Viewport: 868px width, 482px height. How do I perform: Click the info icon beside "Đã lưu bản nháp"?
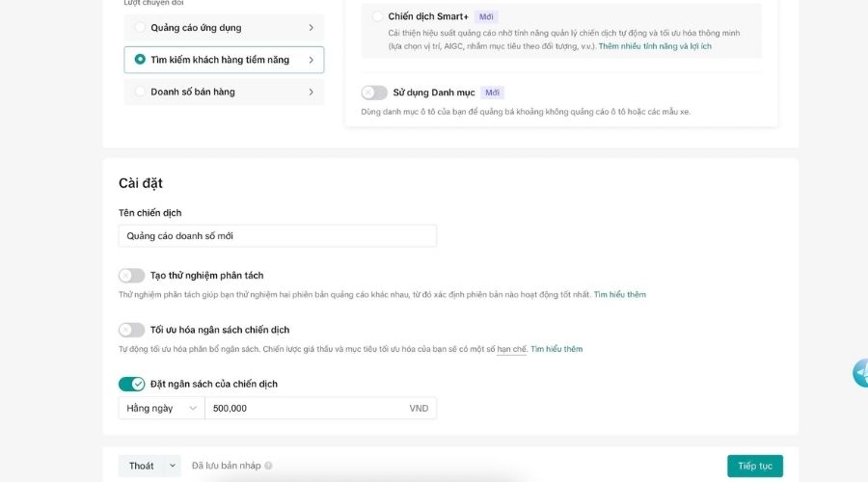point(268,466)
